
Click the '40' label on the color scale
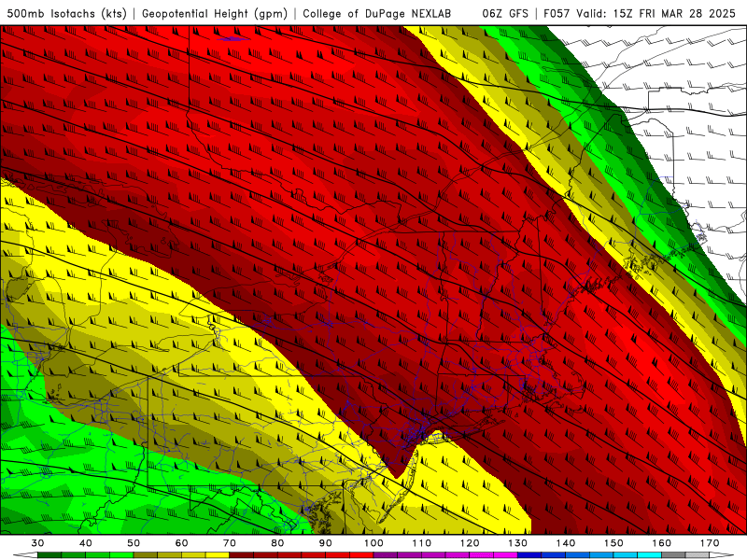pos(86,543)
